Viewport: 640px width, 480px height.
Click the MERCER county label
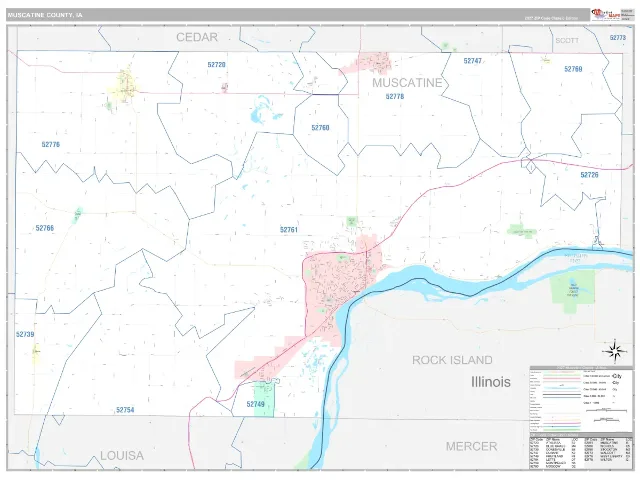pos(471,446)
